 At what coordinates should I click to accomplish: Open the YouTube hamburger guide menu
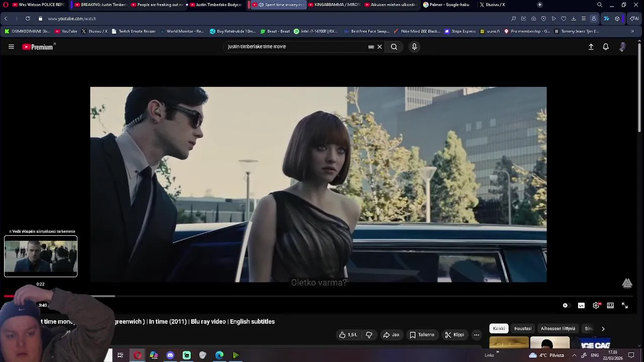point(11,47)
